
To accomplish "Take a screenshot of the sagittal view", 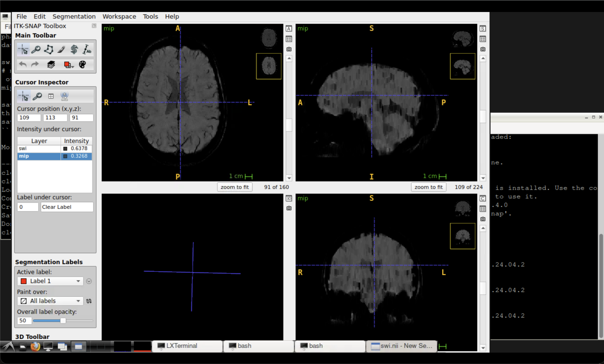I will [483, 49].
